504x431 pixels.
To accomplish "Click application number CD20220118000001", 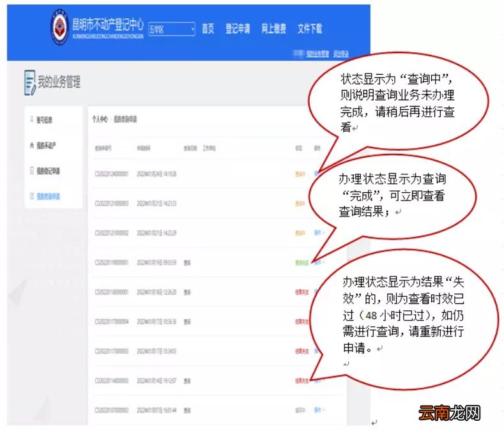I will point(112,292).
